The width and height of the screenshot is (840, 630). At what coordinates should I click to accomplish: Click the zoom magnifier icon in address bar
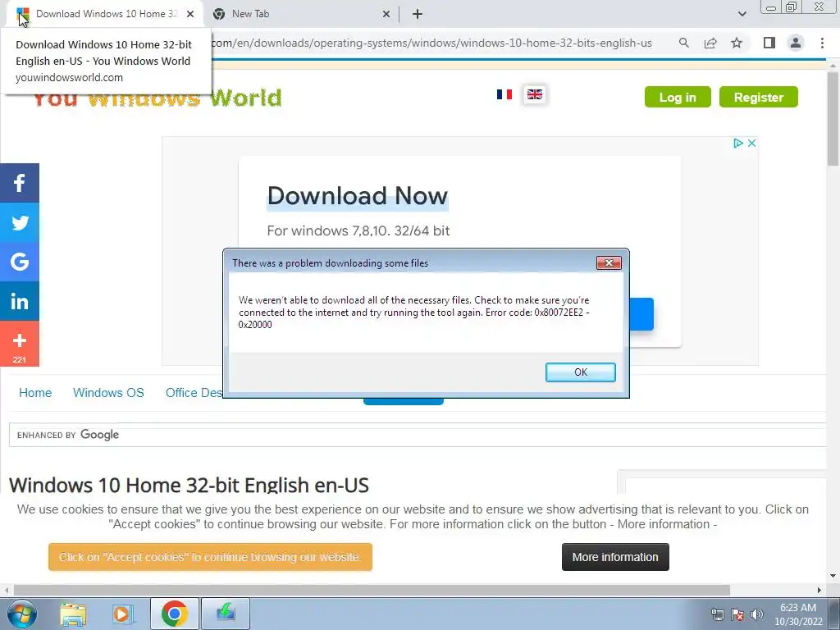(683, 43)
